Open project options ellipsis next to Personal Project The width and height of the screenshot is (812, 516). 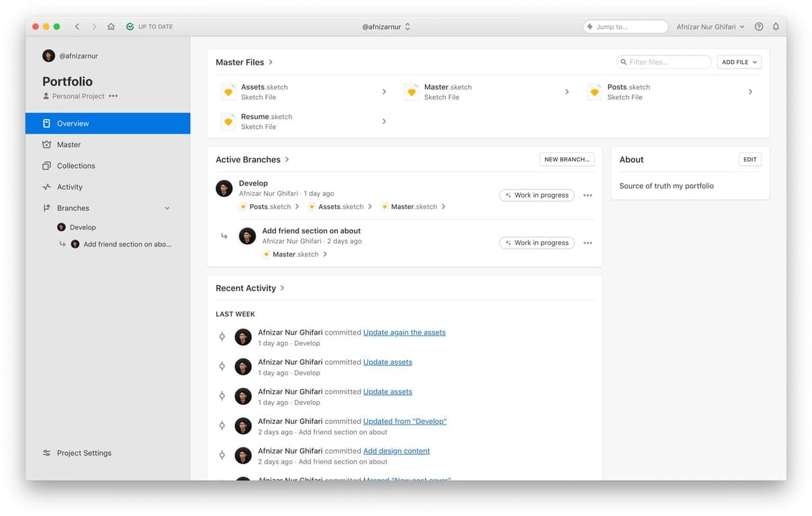113,96
